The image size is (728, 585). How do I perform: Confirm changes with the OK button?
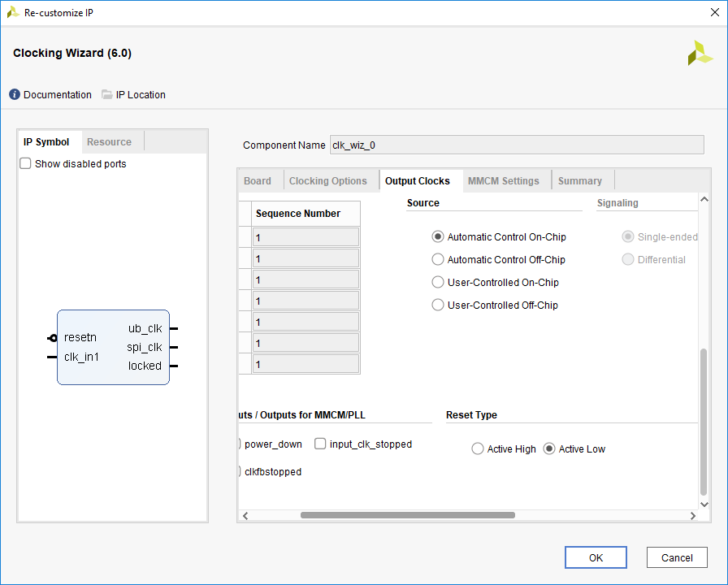pyautogui.click(x=596, y=557)
